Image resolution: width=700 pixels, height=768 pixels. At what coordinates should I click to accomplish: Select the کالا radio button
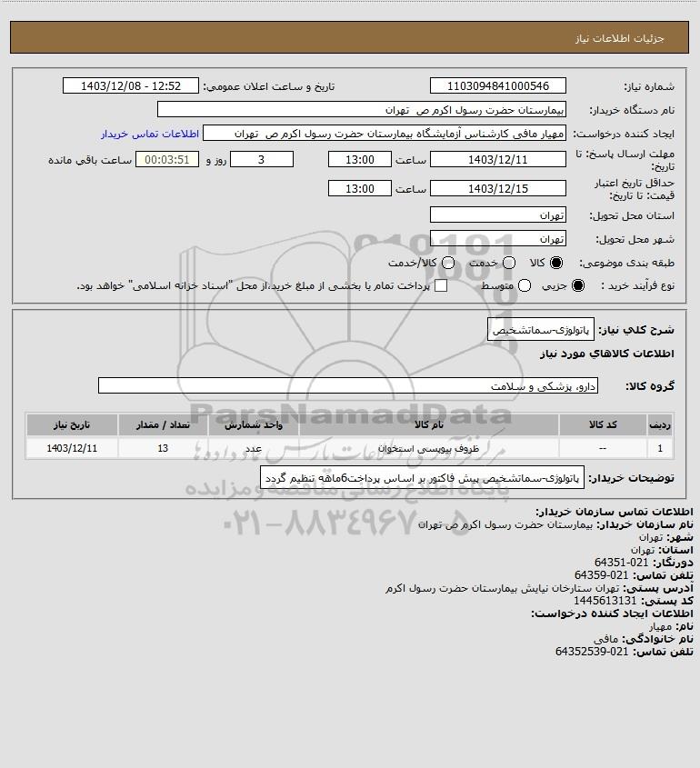click(x=556, y=263)
